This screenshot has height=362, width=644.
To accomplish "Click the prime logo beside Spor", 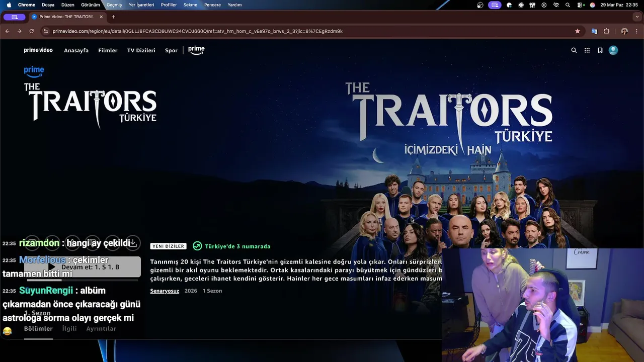I will 196,50.
